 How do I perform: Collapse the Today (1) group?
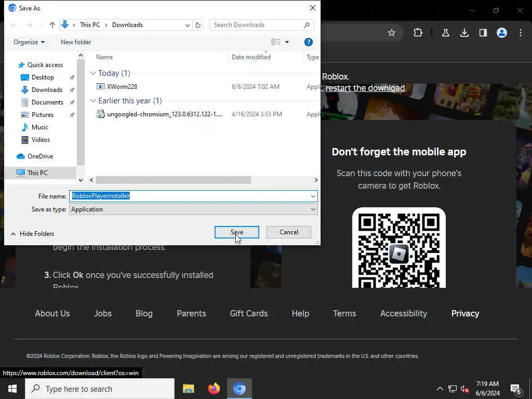click(x=93, y=73)
